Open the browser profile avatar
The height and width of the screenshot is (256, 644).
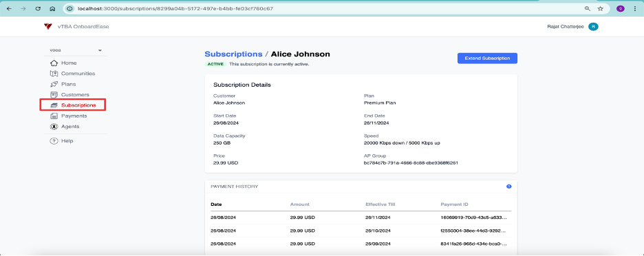point(621,8)
